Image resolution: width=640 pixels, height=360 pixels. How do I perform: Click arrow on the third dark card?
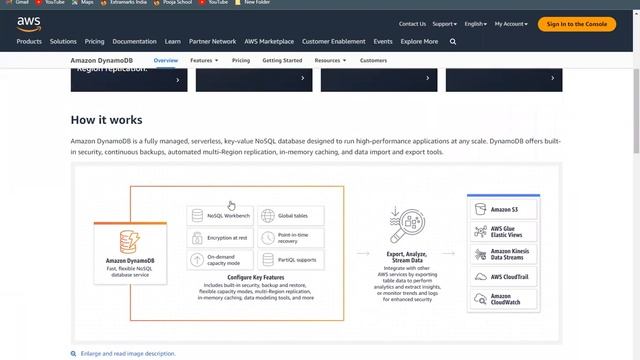click(x=427, y=78)
